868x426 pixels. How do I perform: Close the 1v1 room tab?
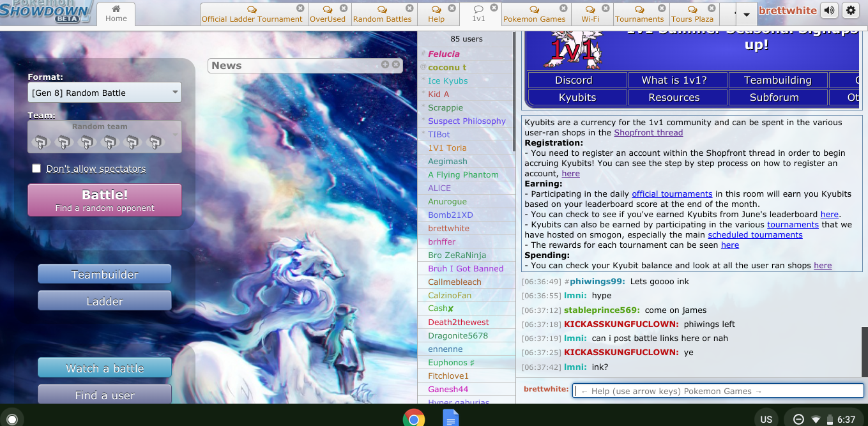coord(494,8)
